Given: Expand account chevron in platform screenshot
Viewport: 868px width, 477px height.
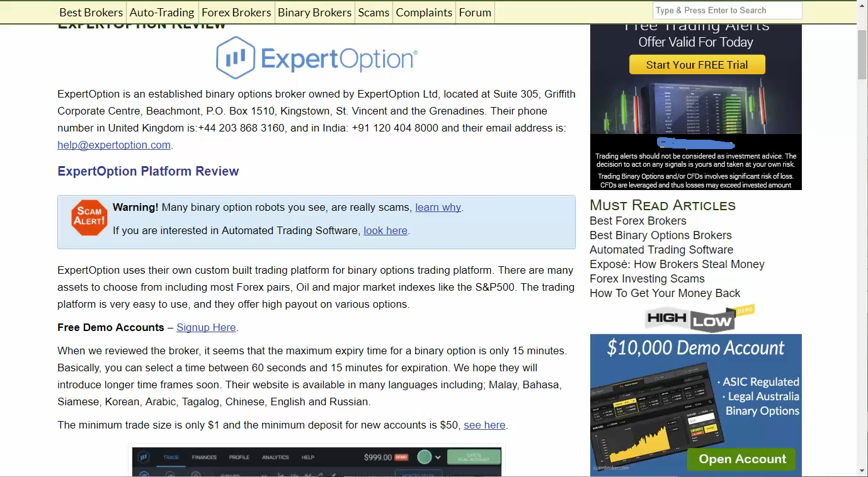Looking at the screenshot, I should point(438,457).
